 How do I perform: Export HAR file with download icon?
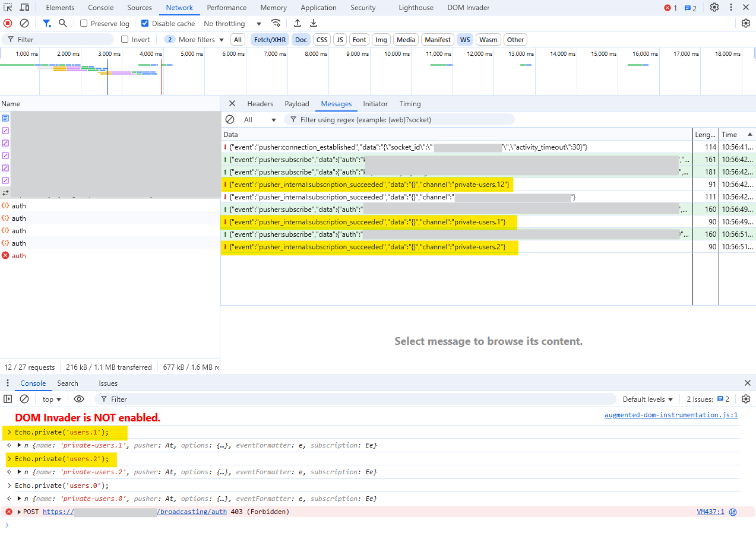click(x=314, y=23)
